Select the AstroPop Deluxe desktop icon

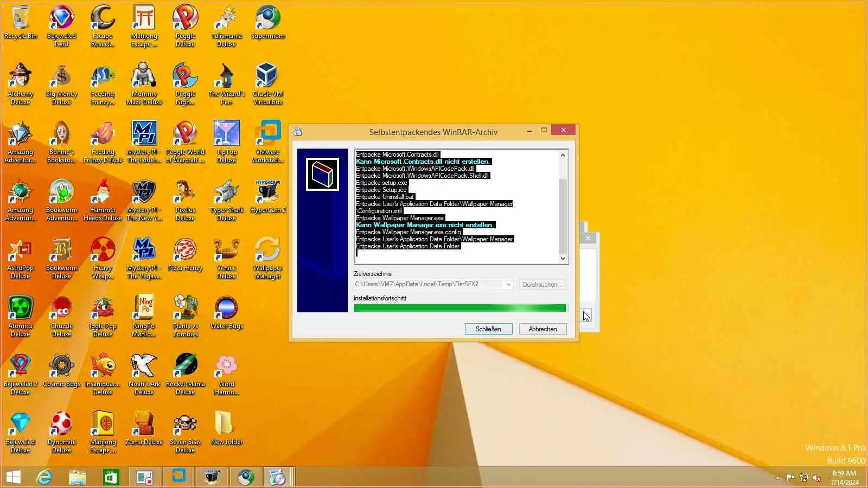(21, 258)
